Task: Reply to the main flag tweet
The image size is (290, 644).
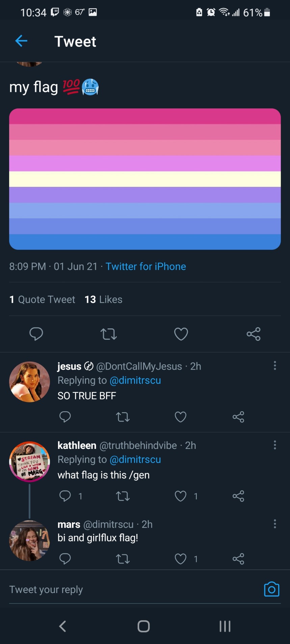Action: click(x=36, y=334)
